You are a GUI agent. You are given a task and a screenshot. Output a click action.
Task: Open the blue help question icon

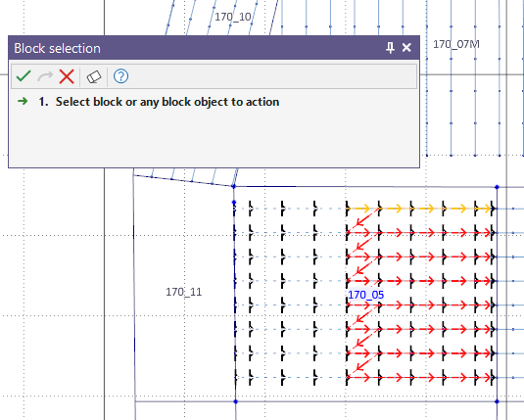tap(120, 76)
